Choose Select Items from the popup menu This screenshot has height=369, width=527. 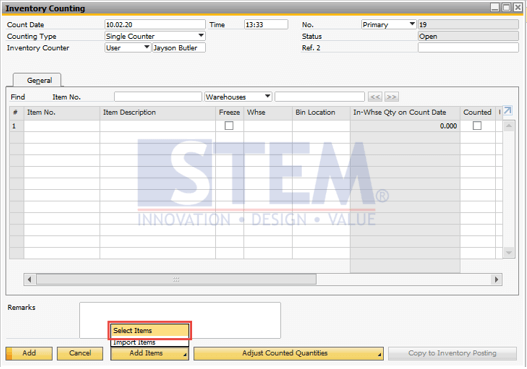click(x=150, y=331)
